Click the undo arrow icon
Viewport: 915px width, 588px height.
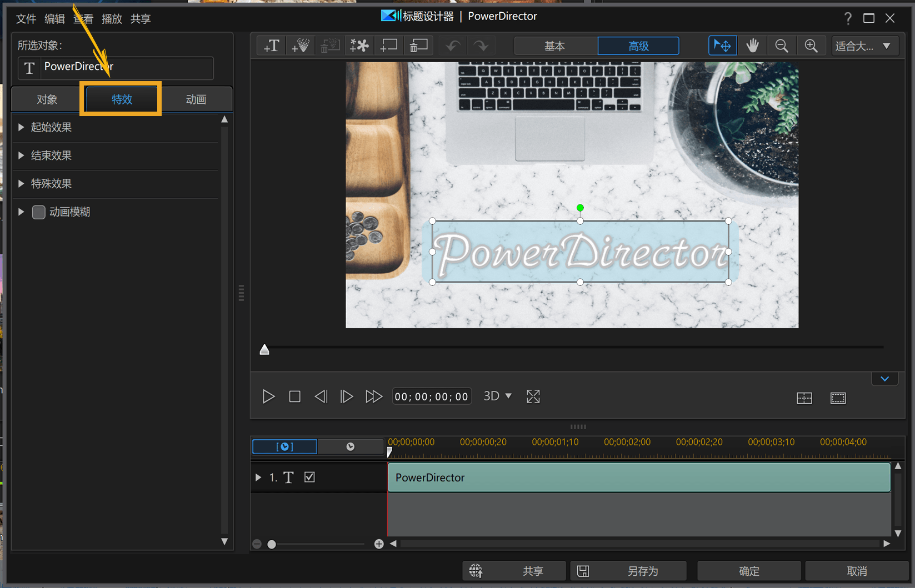pyautogui.click(x=452, y=46)
